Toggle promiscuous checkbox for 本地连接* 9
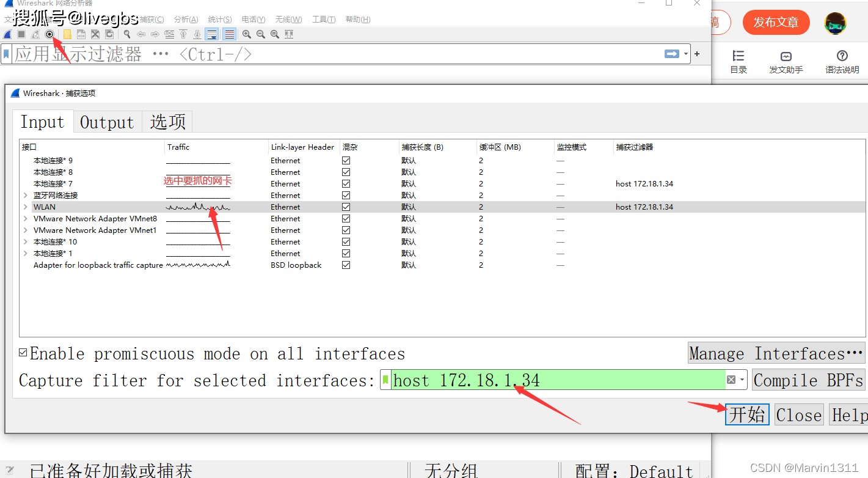The height and width of the screenshot is (478, 868). tap(346, 160)
